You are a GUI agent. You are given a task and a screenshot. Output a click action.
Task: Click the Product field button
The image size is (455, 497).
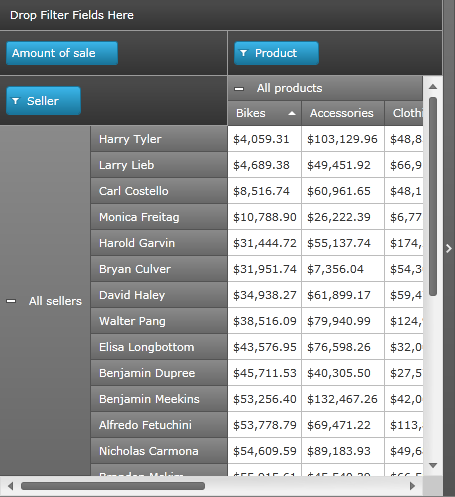(276, 53)
